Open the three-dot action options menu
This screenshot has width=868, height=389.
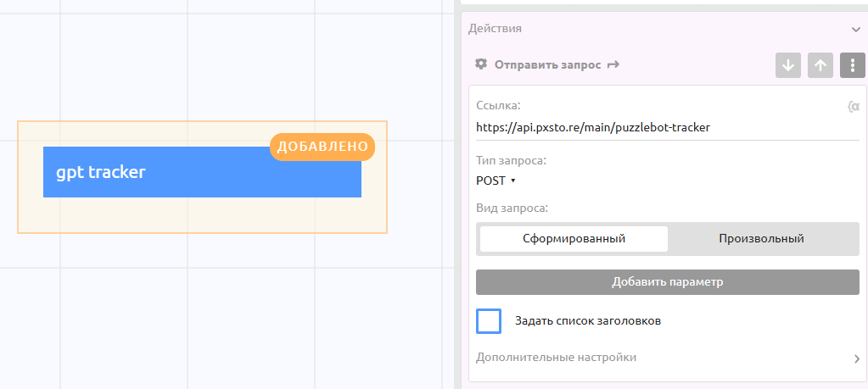852,65
